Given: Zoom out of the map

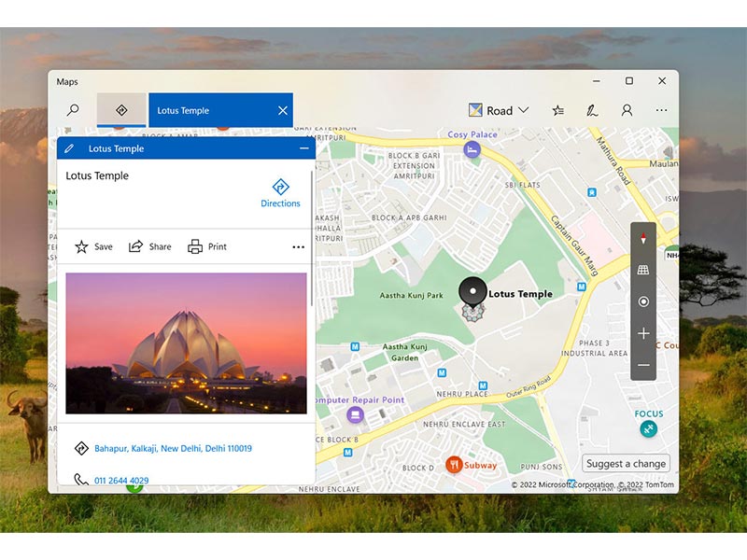Looking at the screenshot, I should pyautogui.click(x=643, y=365).
